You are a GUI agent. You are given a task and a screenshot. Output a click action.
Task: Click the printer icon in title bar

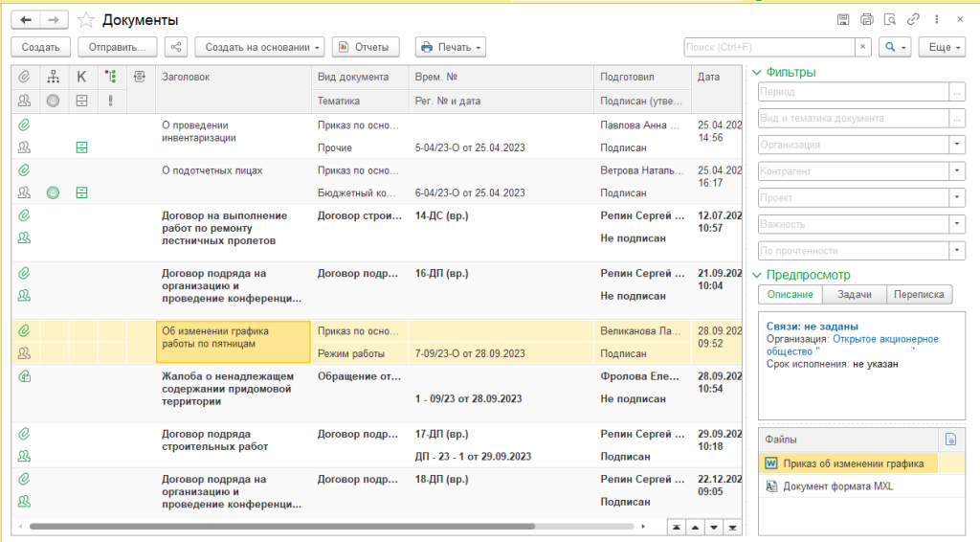[866, 19]
